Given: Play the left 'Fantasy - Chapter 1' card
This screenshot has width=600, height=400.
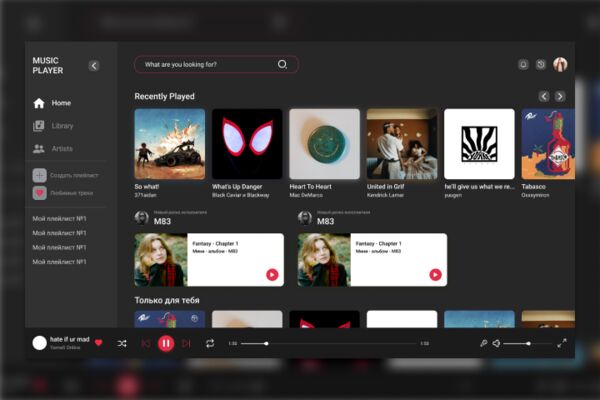Looking at the screenshot, I should click(x=272, y=274).
